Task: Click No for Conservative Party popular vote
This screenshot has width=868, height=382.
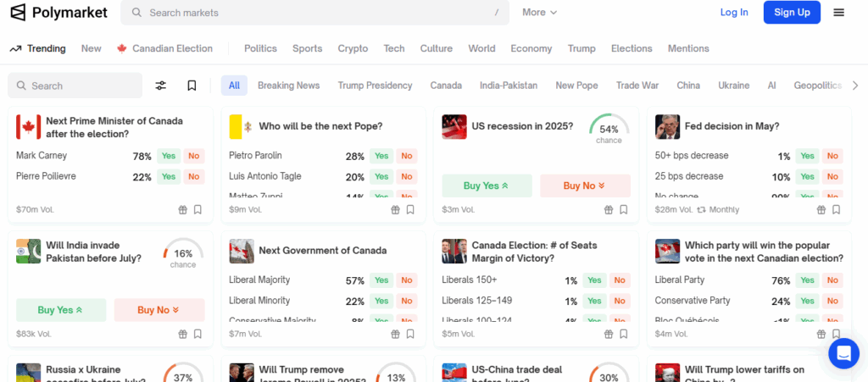Action: pos(832,302)
